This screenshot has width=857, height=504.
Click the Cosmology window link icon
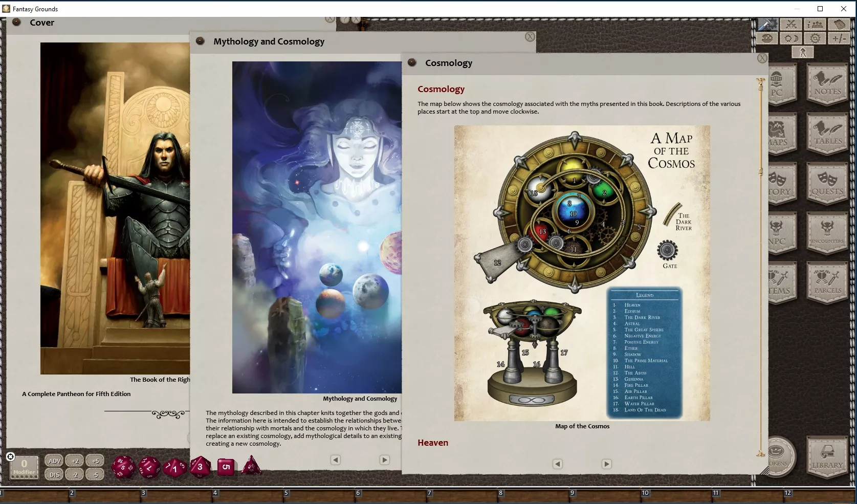coord(412,62)
